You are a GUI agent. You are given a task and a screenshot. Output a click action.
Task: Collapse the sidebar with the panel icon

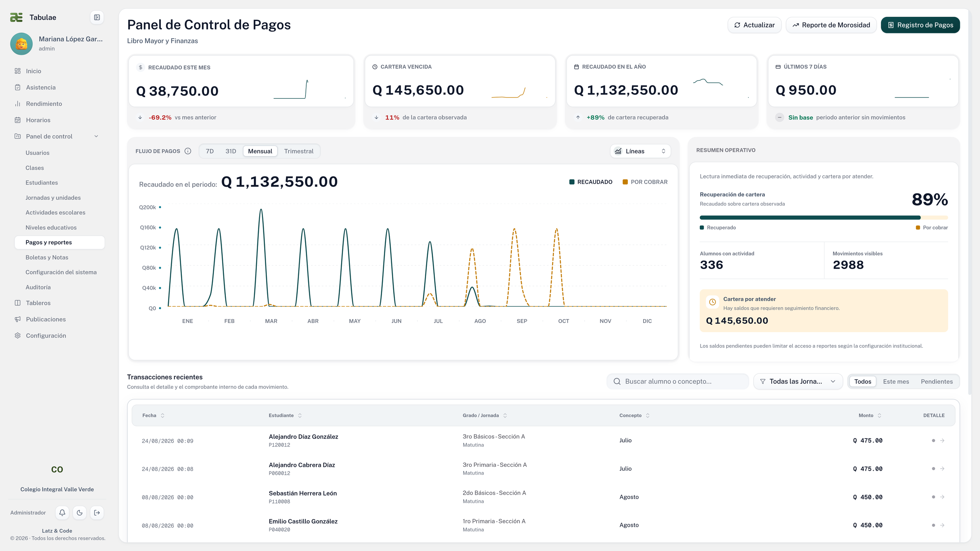tap(97, 17)
